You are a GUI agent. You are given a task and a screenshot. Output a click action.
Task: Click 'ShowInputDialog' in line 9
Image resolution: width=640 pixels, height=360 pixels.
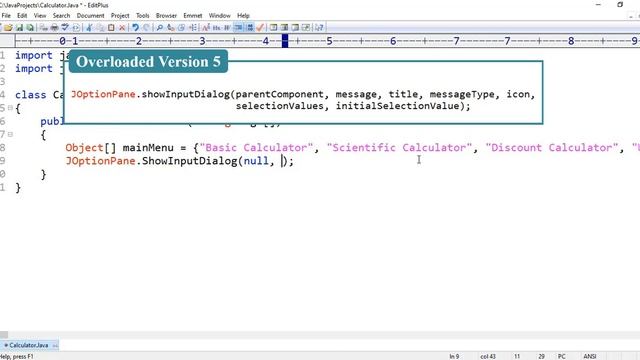(189, 161)
